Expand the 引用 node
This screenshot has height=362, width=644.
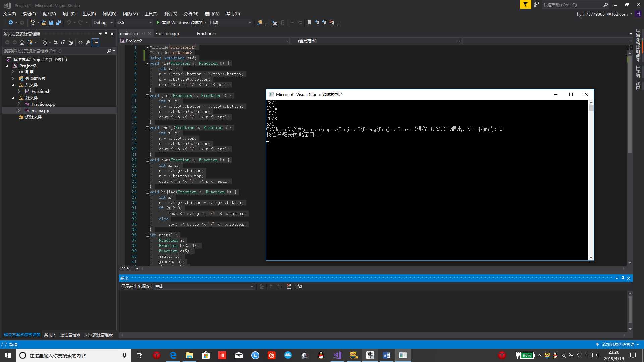pyautogui.click(x=13, y=72)
